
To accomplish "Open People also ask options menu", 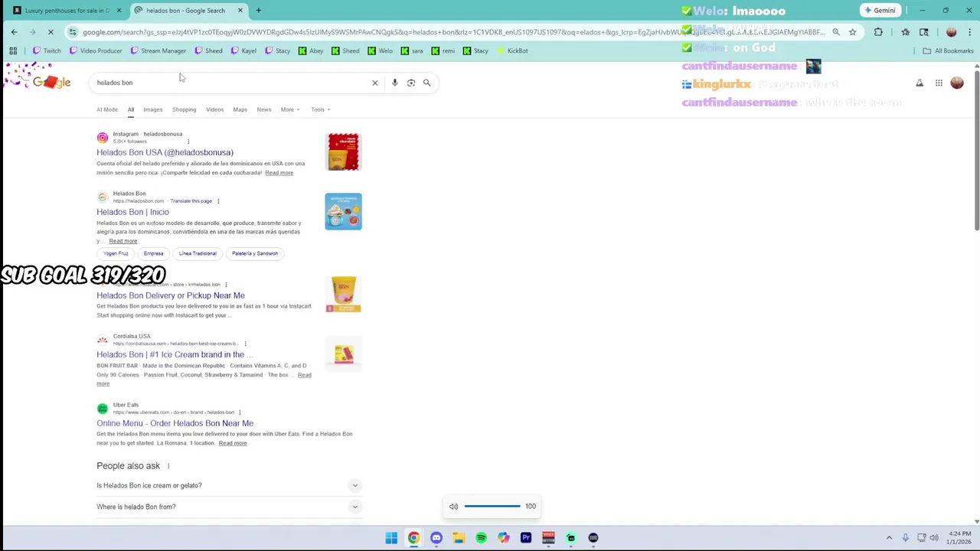I will [x=168, y=466].
